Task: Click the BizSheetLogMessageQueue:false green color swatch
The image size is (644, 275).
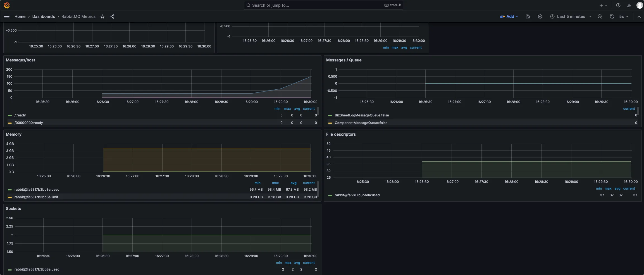Action: (330, 115)
